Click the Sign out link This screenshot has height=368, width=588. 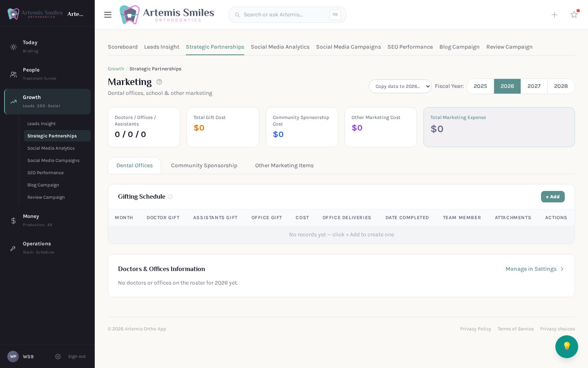pos(77,357)
